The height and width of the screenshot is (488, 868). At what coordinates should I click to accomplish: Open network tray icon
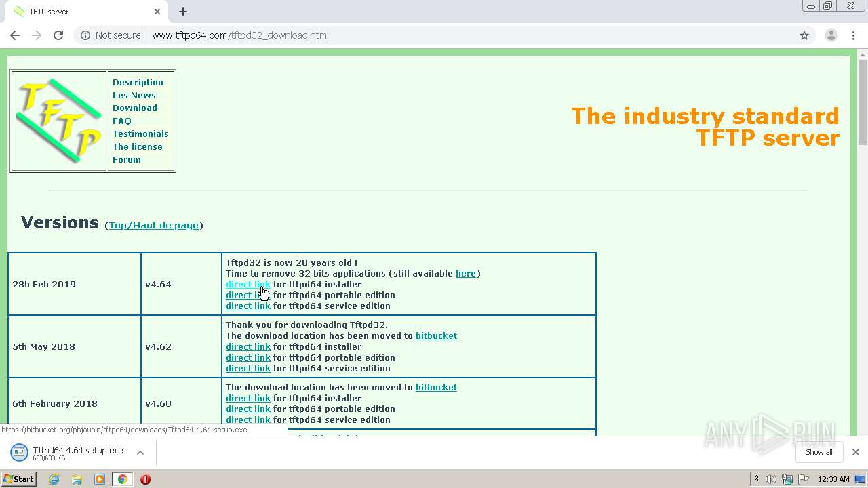(787, 479)
